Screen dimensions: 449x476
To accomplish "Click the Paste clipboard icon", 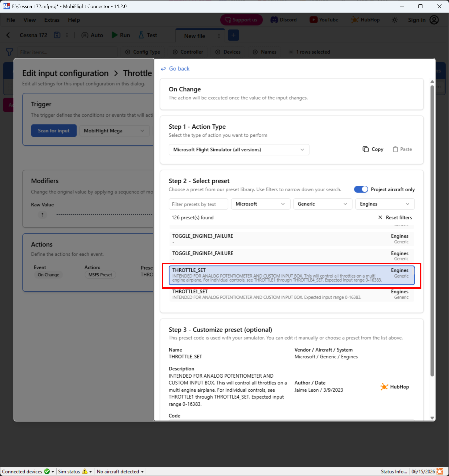I will click(x=395, y=149).
